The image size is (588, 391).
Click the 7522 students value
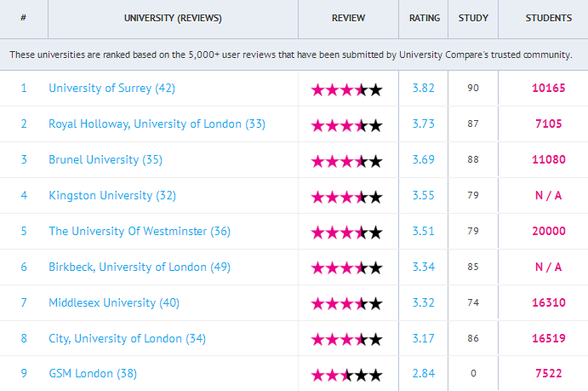pos(549,373)
